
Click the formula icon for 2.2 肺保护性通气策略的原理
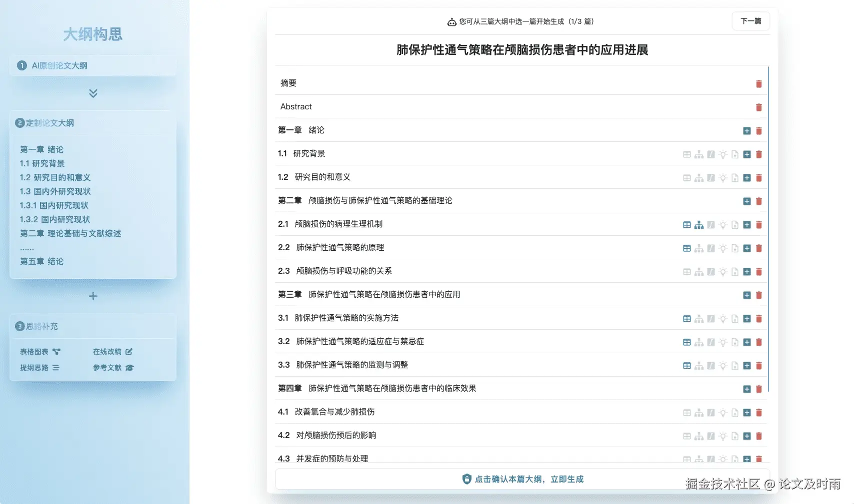point(711,248)
